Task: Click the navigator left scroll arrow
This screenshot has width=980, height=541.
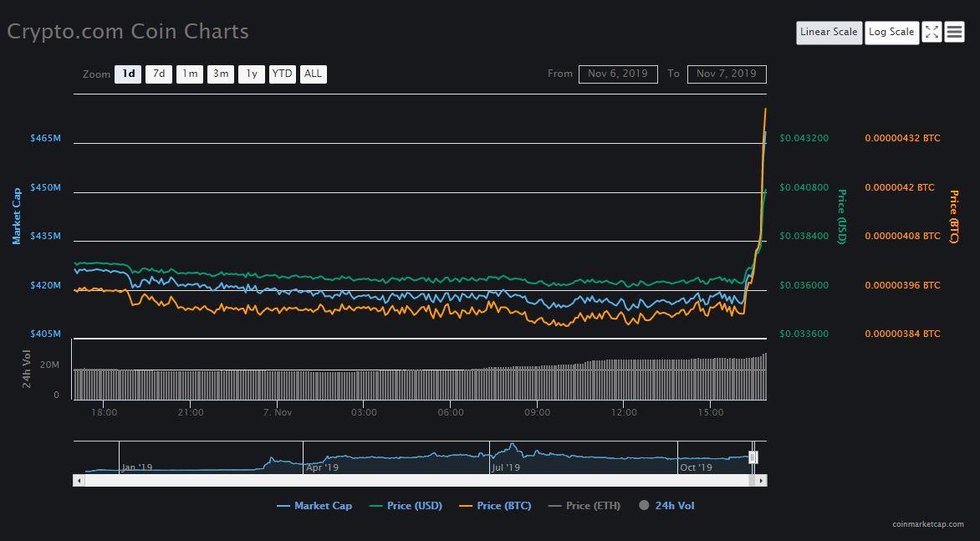Action: pos(79,481)
